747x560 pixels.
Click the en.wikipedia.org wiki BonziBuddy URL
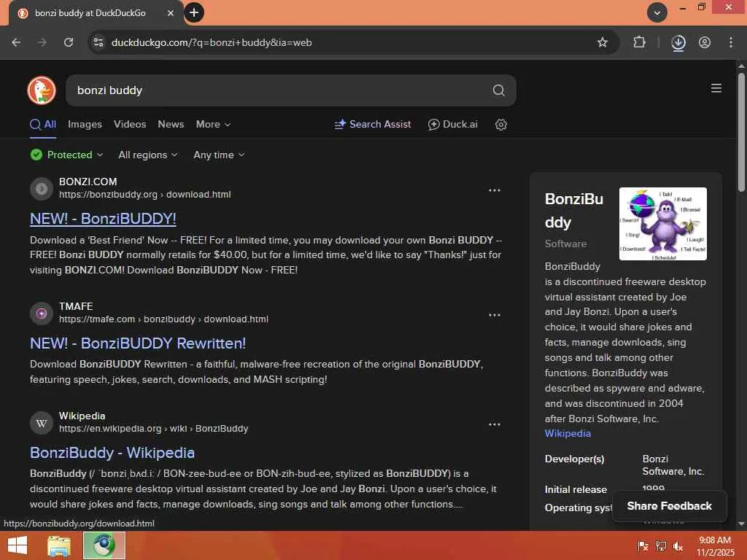click(x=153, y=429)
